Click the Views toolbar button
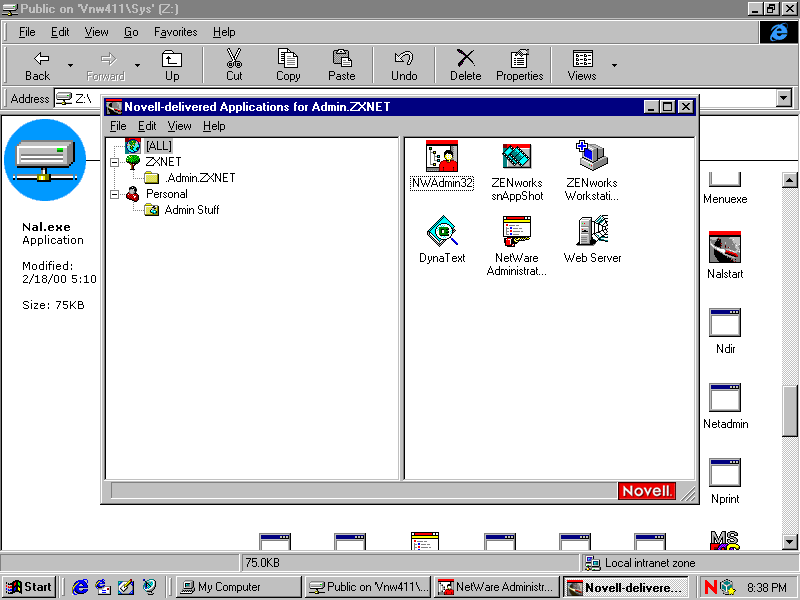Screen dimensions: 800x600 click(582, 65)
